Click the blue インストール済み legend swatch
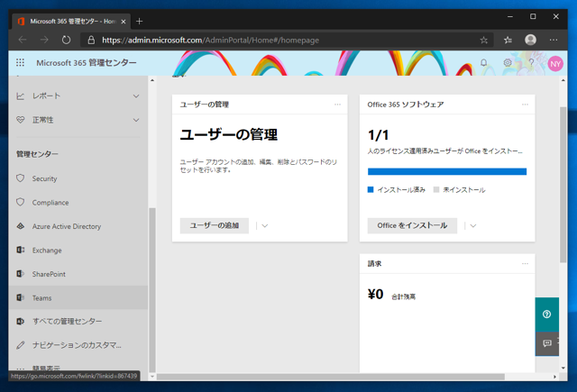 (x=371, y=190)
